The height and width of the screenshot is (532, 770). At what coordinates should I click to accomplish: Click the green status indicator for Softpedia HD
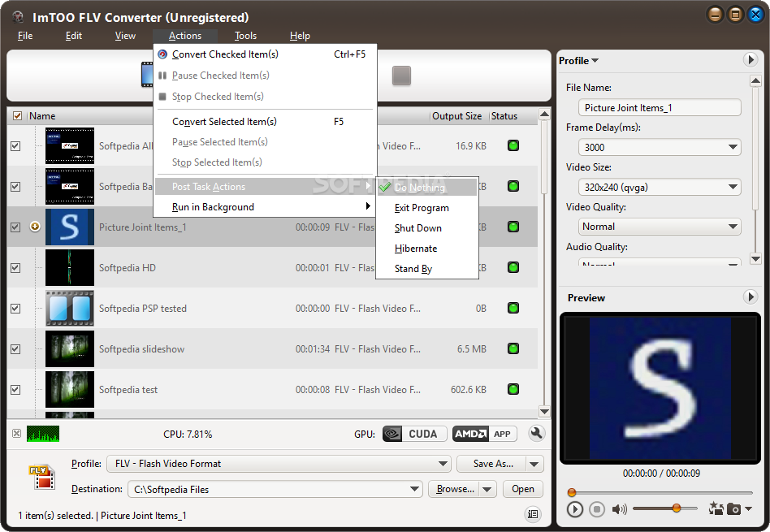pyautogui.click(x=513, y=267)
